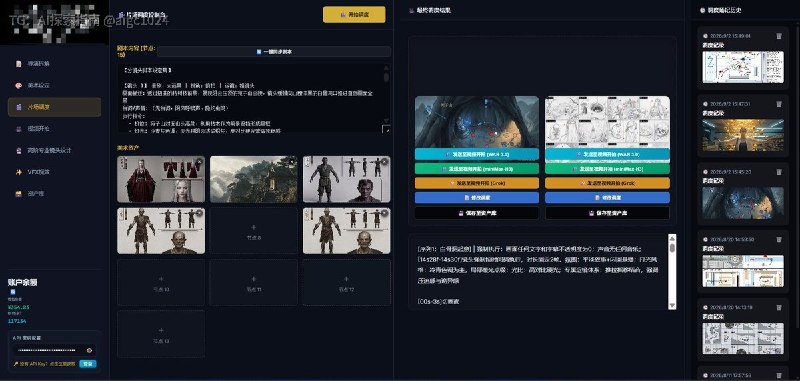Screen dimensions: 800x381
Task: Send cave image to video via Grok
Action: (477, 183)
